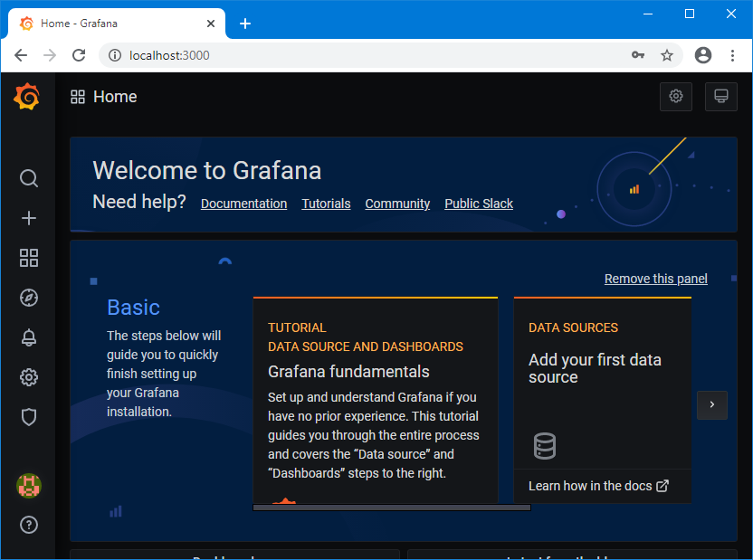Viewport: 753px width, 560px height.
Task: Click the dashboard grid icon beside Home
Action: (78, 97)
